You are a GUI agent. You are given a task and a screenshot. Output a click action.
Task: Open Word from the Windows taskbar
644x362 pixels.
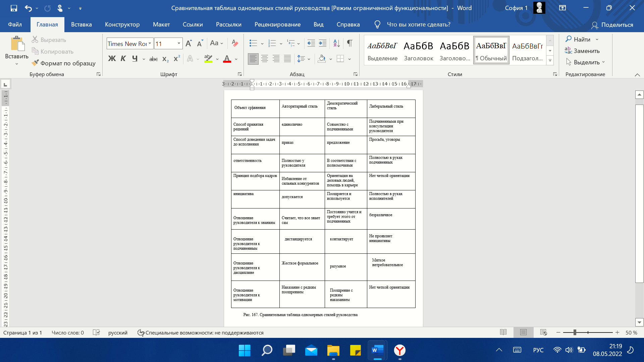click(377, 350)
